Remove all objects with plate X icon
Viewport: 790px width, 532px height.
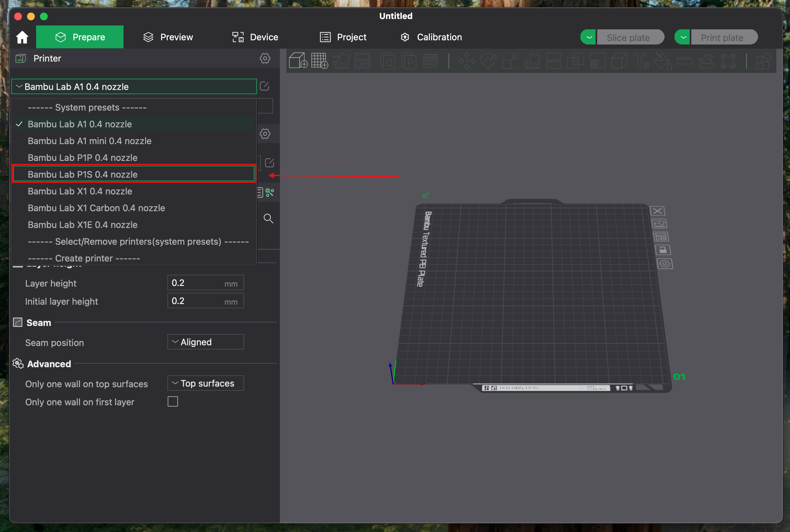click(x=657, y=211)
